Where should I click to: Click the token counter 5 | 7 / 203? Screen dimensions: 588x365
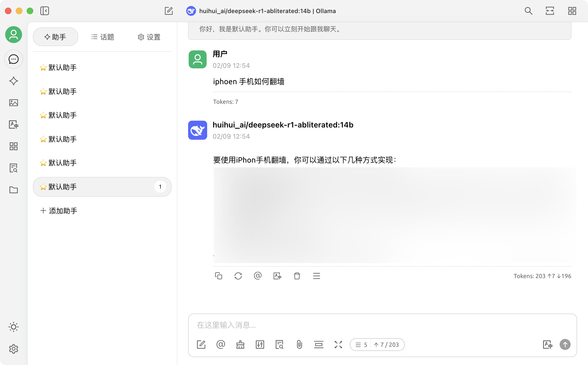pos(377,345)
